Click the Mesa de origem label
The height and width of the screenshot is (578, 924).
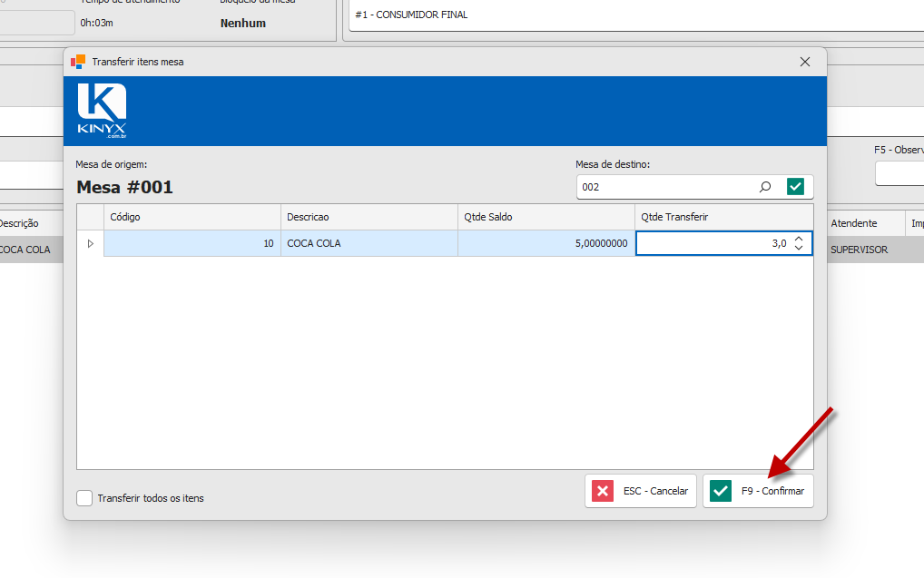tap(112, 164)
